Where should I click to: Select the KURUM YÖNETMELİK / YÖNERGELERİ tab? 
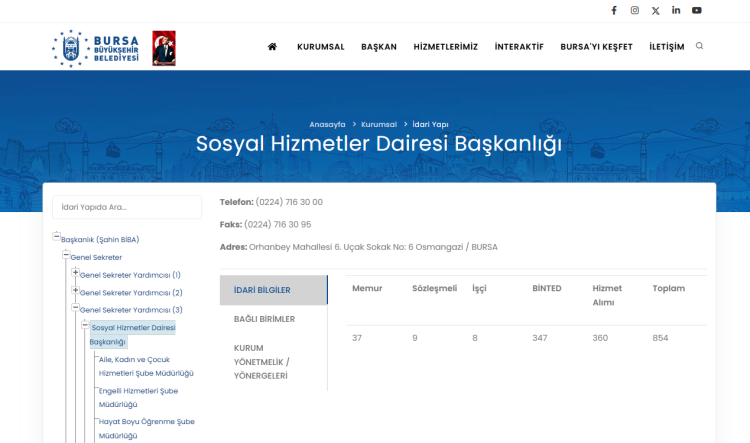(x=262, y=361)
